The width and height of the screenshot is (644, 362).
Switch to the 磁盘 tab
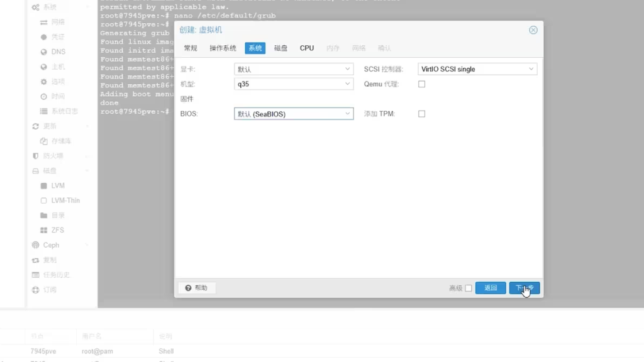point(280,48)
